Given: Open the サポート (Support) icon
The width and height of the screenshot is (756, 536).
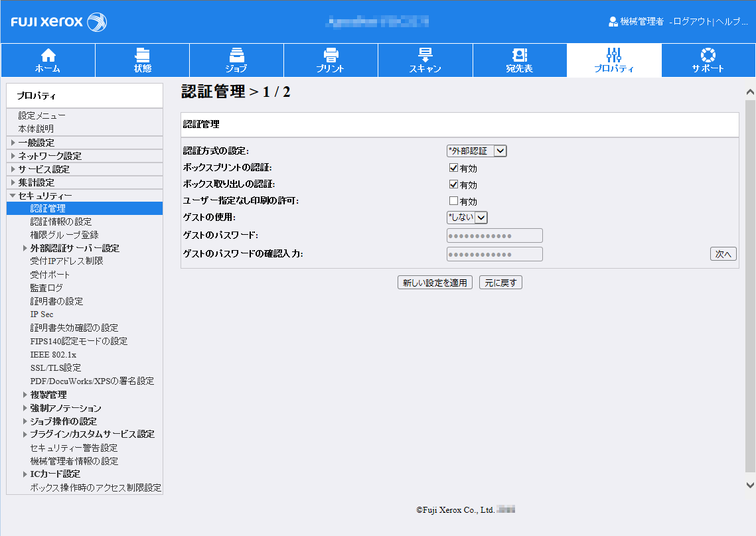Looking at the screenshot, I should coord(708,55).
